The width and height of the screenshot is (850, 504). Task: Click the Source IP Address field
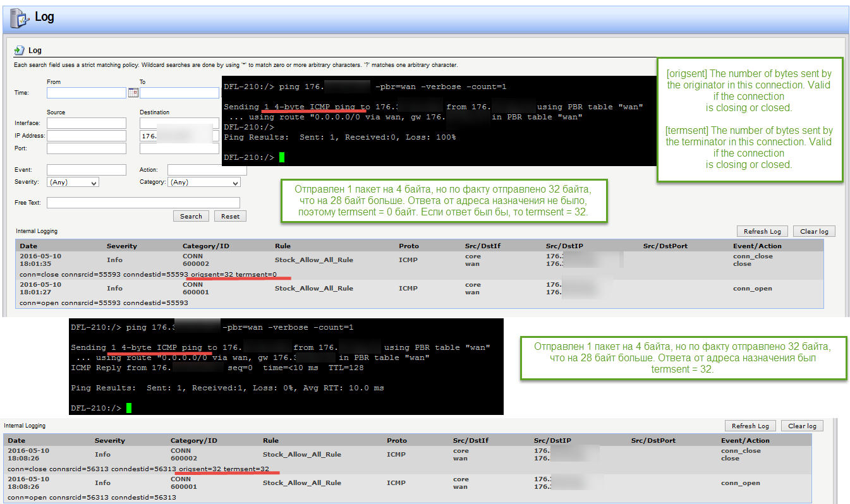pos(87,136)
